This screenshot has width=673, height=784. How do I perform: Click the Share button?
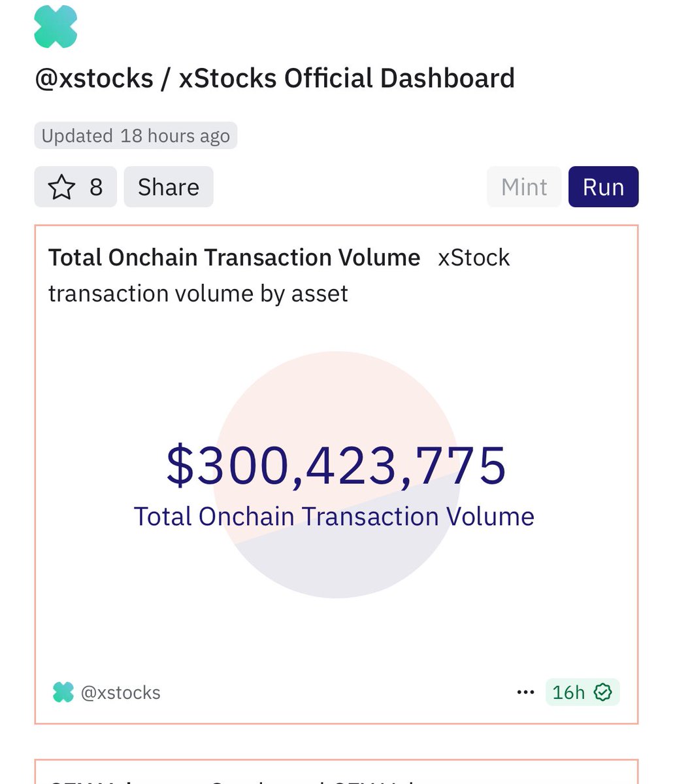click(x=168, y=187)
